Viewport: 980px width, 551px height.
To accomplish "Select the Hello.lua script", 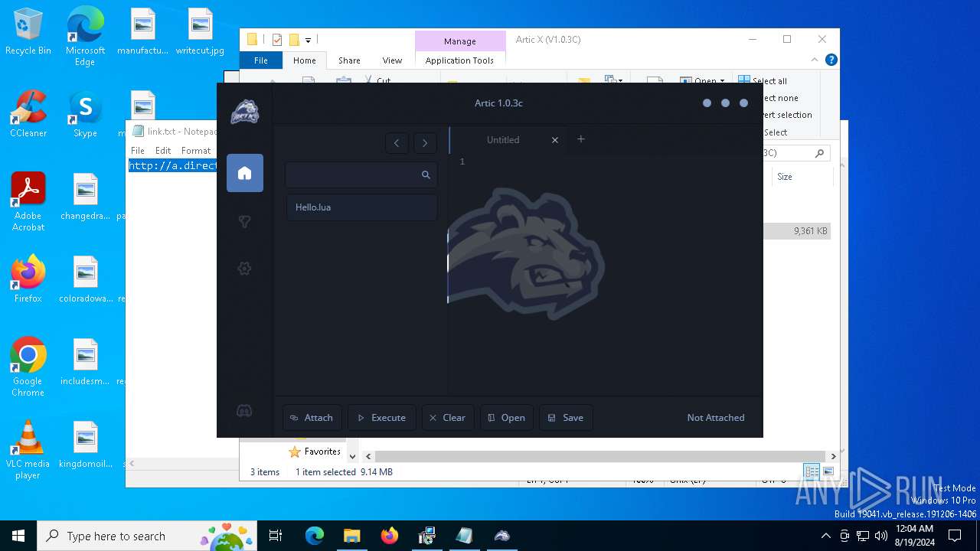I will point(361,207).
